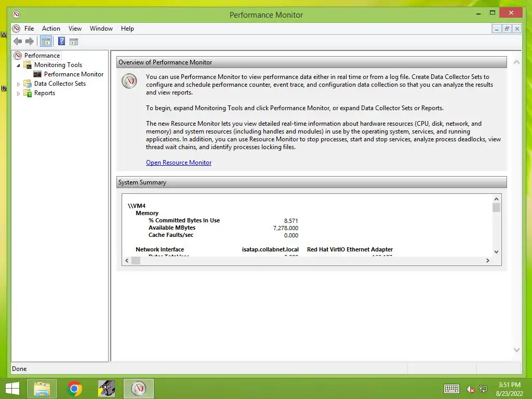Open the Help menu
The height and width of the screenshot is (399, 532).
(x=127, y=29)
